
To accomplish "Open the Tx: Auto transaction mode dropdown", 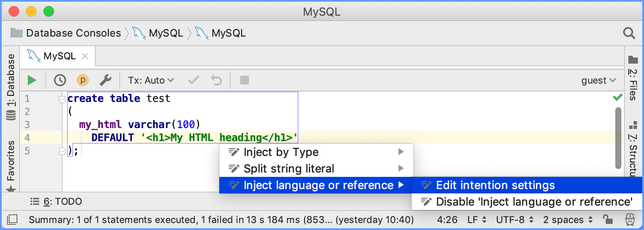I will click(x=151, y=80).
